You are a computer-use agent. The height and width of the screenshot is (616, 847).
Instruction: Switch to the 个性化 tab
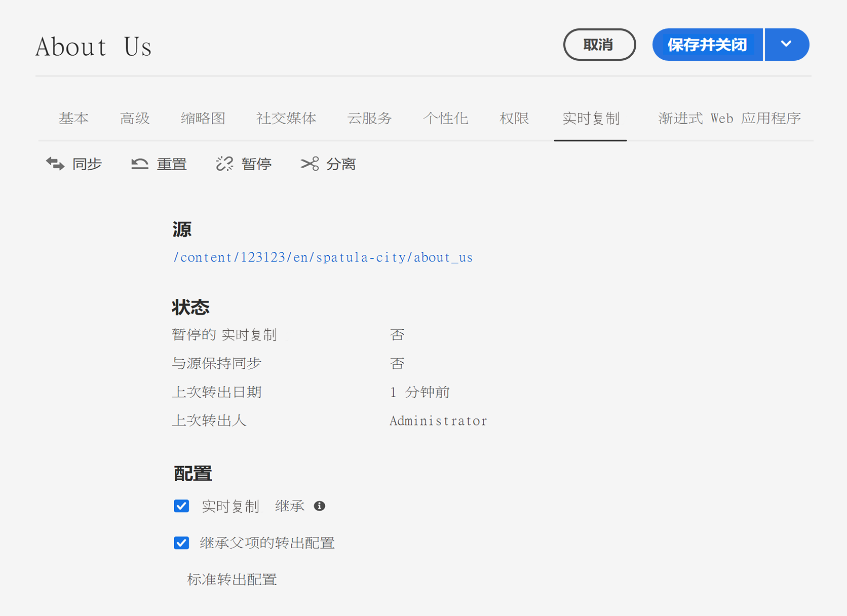pos(446,119)
